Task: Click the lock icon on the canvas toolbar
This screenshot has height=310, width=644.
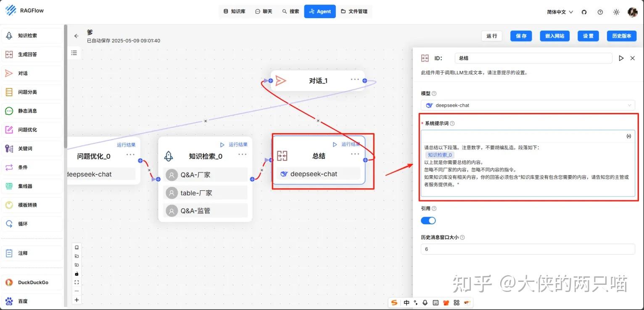Action: (77, 273)
